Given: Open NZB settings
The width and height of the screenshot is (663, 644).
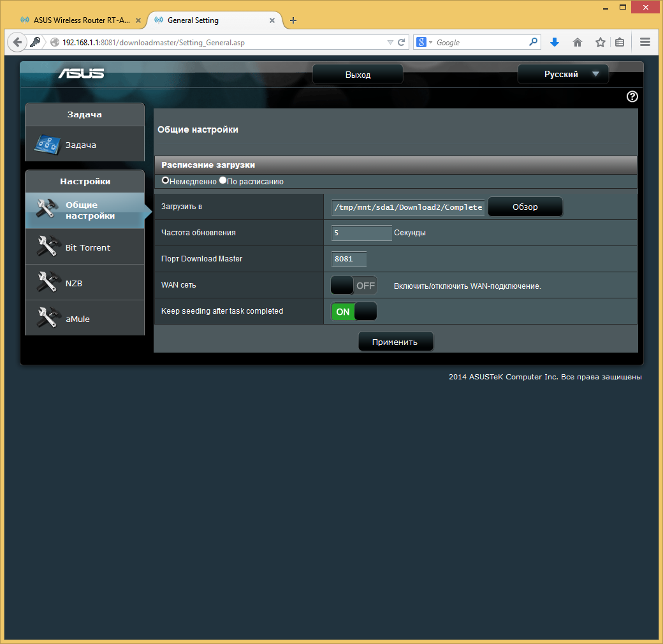Looking at the screenshot, I should (85, 283).
